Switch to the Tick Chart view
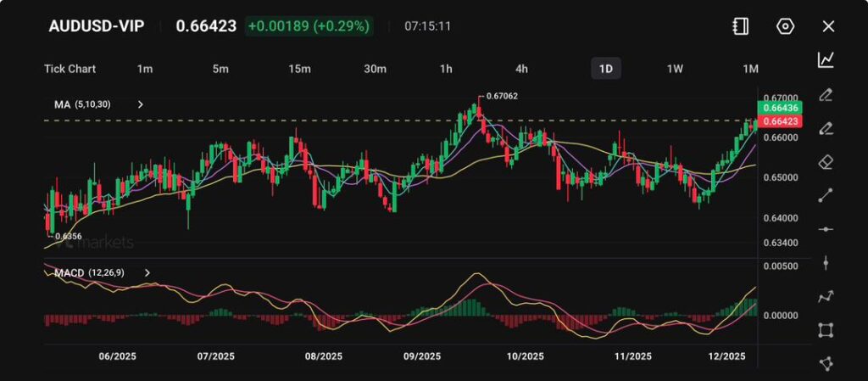Screen dimensions: 868x381 [70, 69]
